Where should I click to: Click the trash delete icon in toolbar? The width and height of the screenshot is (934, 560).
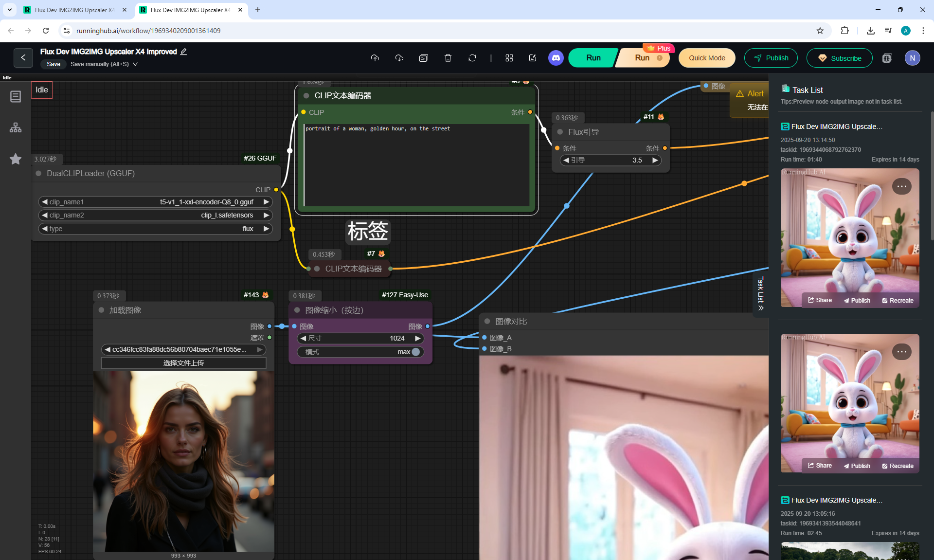click(x=448, y=58)
